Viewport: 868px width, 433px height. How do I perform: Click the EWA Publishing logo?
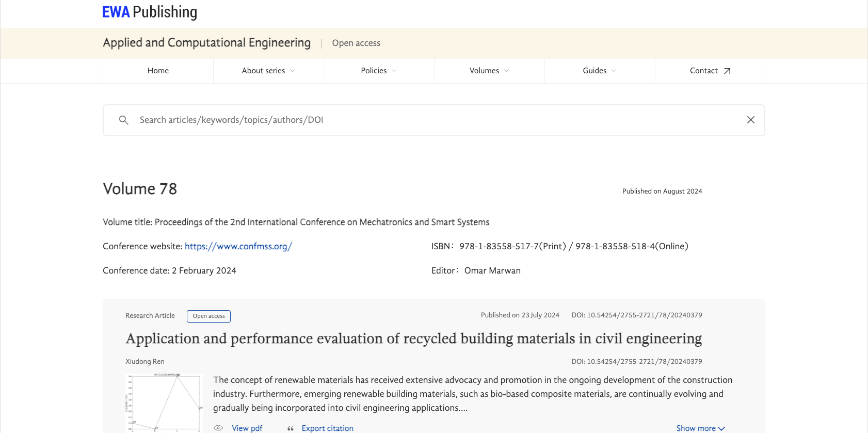[x=150, y=12]
